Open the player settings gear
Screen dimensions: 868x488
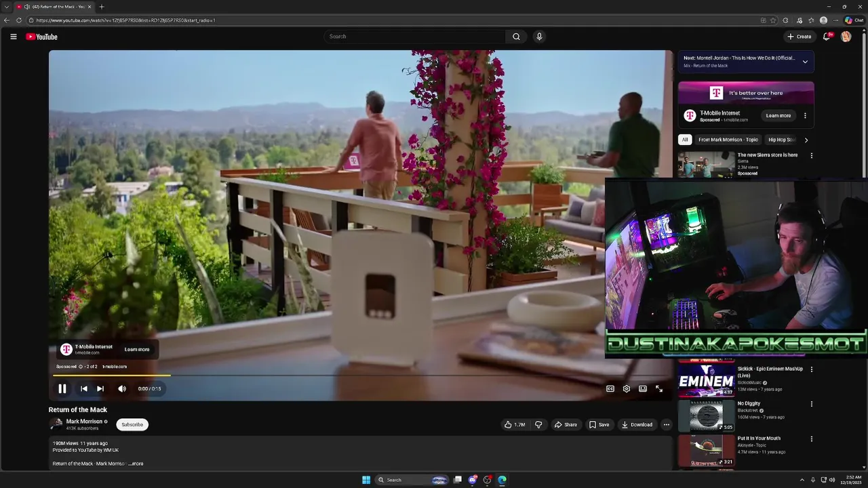pos(627,388)
